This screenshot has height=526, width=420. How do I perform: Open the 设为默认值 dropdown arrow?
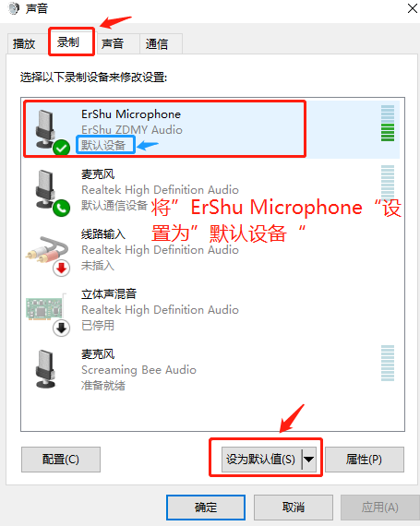pyautogui.click(x=309, y=460)
